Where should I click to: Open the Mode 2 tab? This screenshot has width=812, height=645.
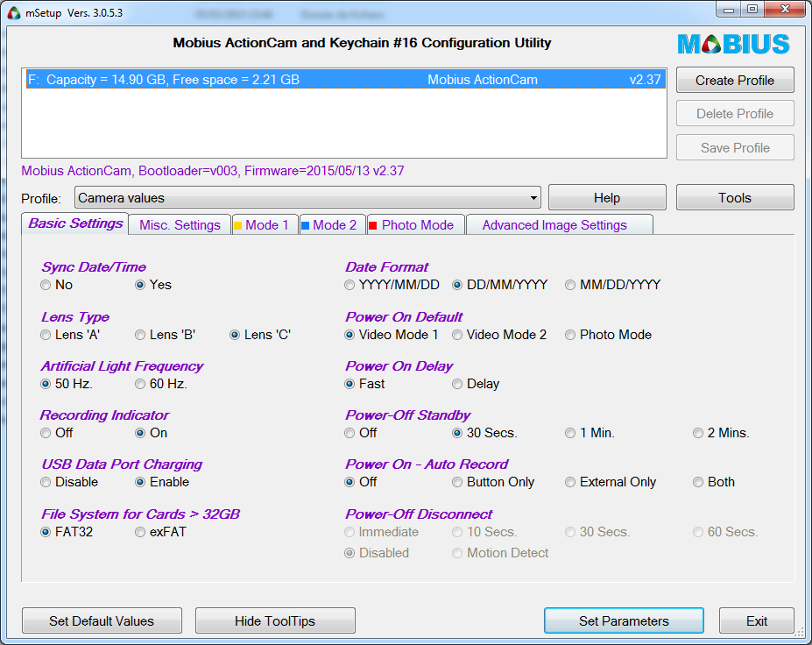coord(333,225)
